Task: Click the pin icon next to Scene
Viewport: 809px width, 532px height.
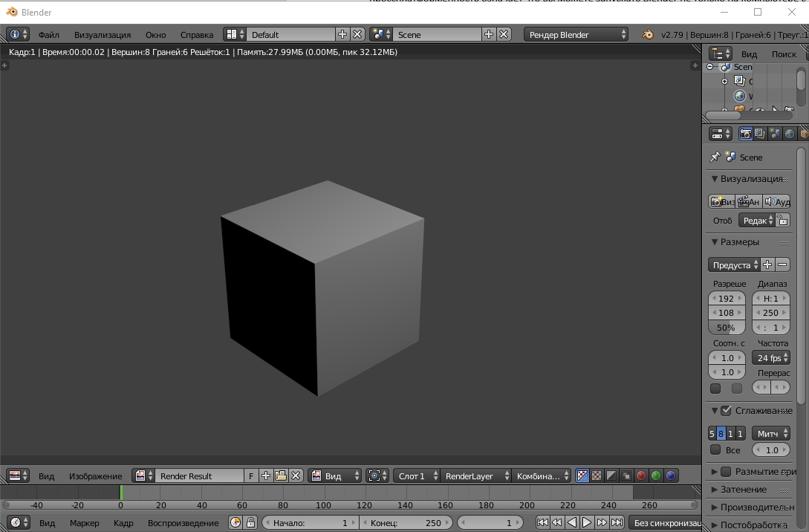Action: click(715, 158)
